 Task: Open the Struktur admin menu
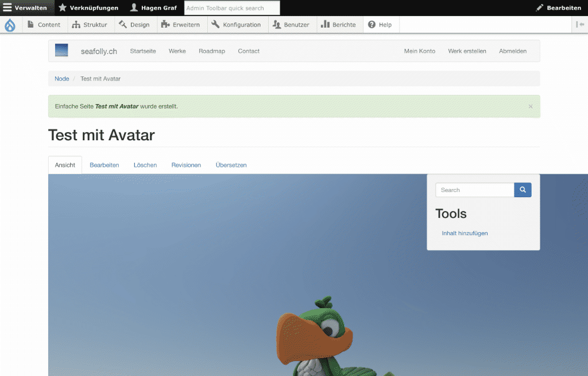coord(90,25)
